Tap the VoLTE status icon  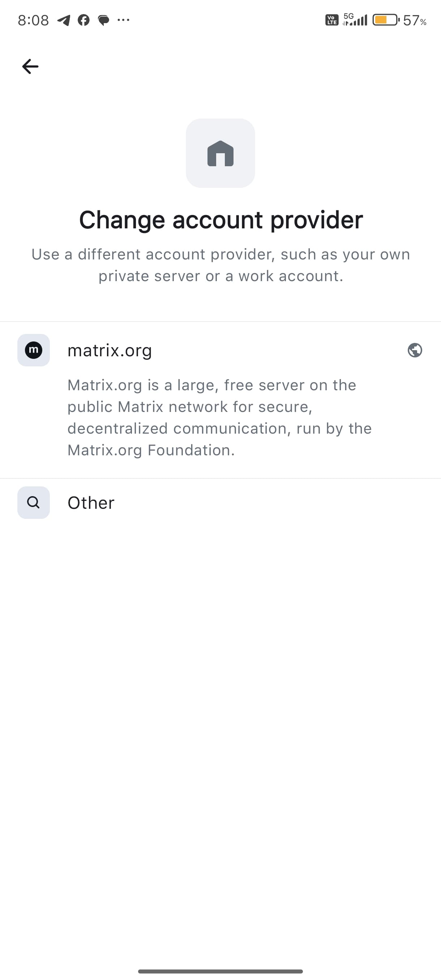click(332, 20)
